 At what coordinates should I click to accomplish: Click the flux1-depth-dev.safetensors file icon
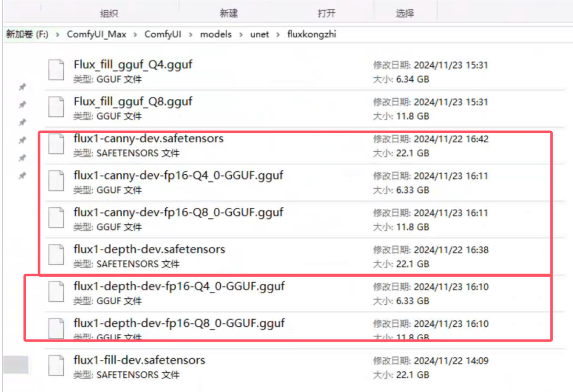coord(56,255)
